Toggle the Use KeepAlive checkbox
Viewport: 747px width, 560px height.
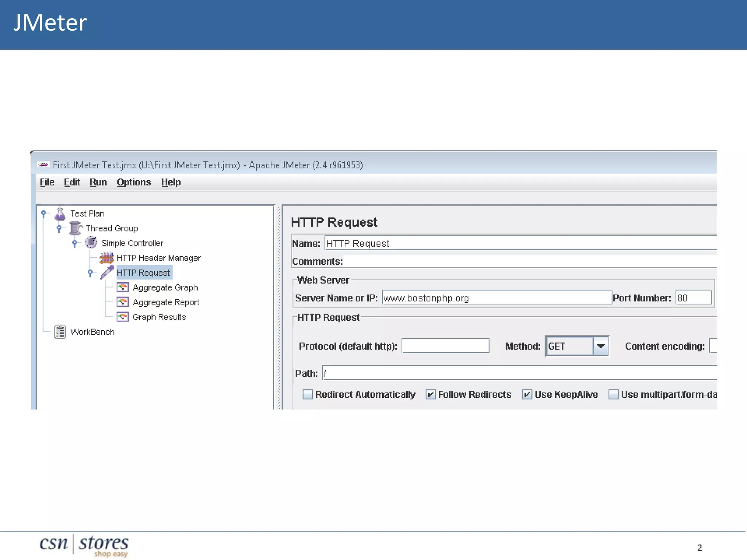click(x=527, y=394)
